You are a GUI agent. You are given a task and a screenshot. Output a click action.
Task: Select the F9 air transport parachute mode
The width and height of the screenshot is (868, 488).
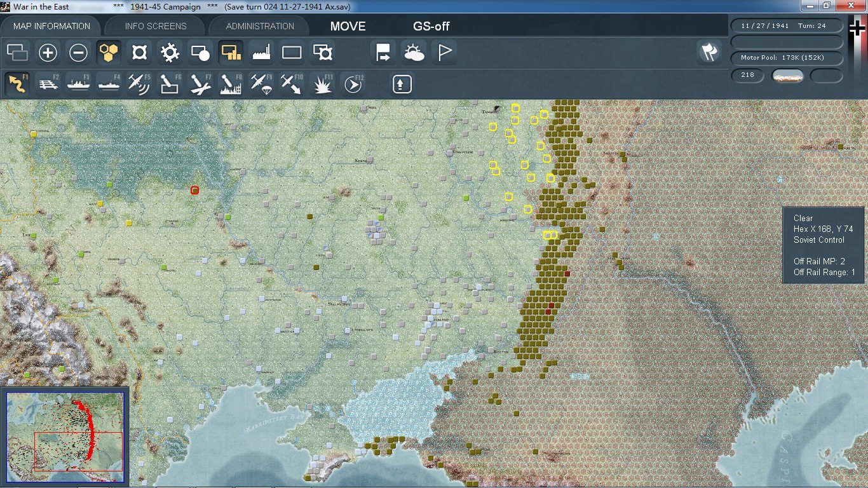click(261, 84)
